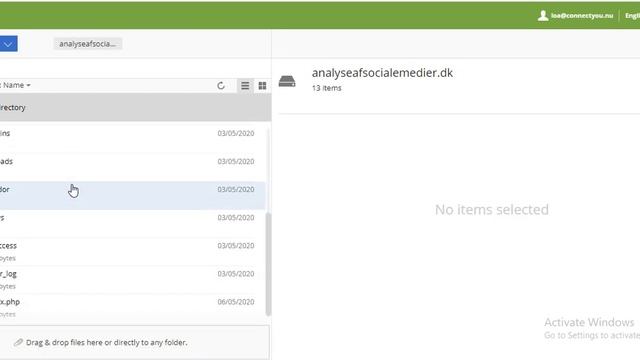
Task: Click the paperclip icon in upload area
Action: click(18, 342)
